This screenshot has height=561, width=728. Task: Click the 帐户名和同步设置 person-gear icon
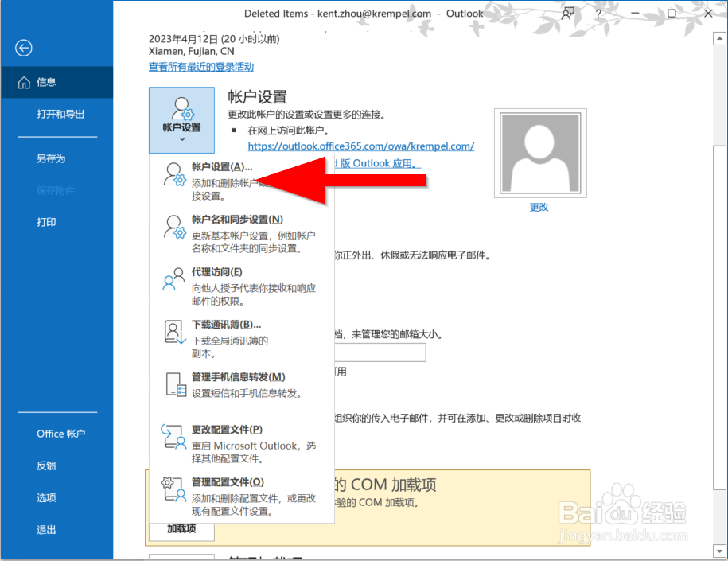point(174,227)
